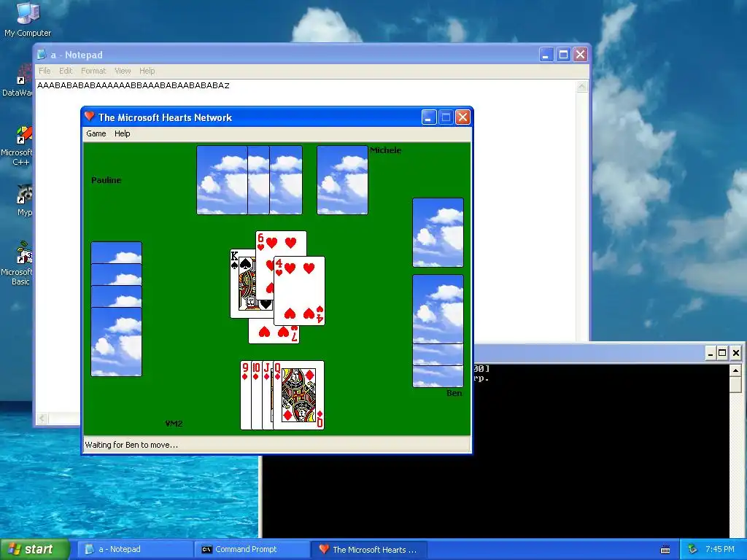The width and height of the screenshot is (747, 560).
Task: Play the Queen of diamonds card
Action: click(x=298, y=395)
